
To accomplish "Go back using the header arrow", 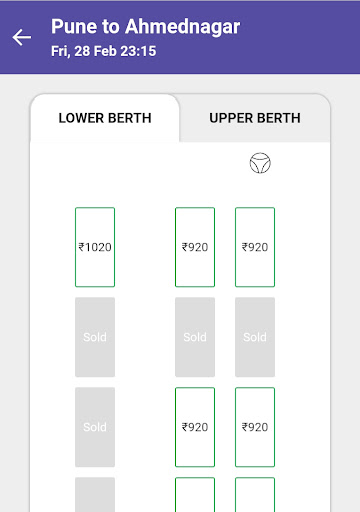I will [22, 37].
